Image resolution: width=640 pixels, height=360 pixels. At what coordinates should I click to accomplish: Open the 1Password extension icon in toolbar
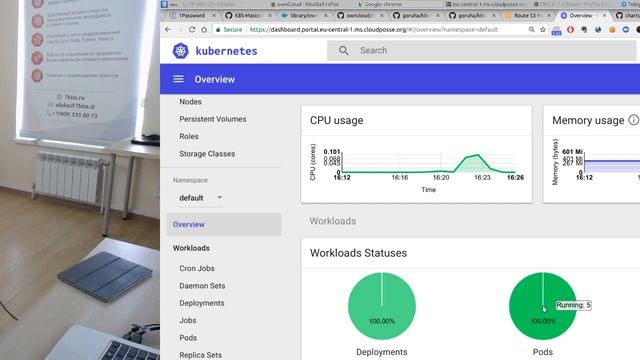[556, 31]
